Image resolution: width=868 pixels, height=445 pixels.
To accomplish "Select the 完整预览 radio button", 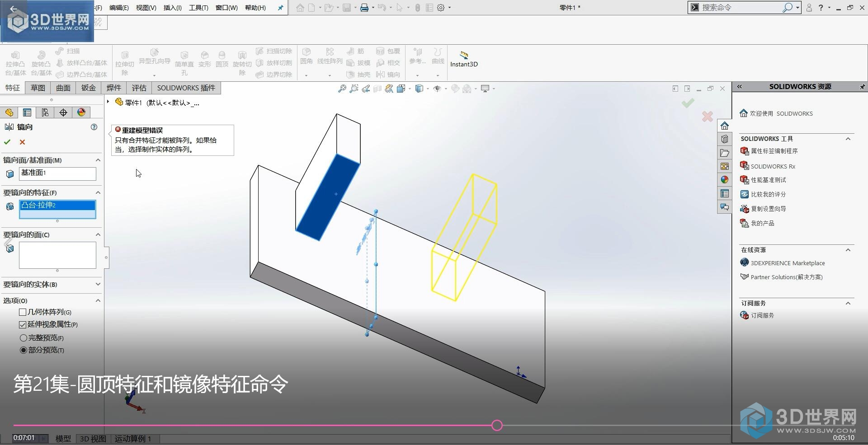I will [24, 338].
